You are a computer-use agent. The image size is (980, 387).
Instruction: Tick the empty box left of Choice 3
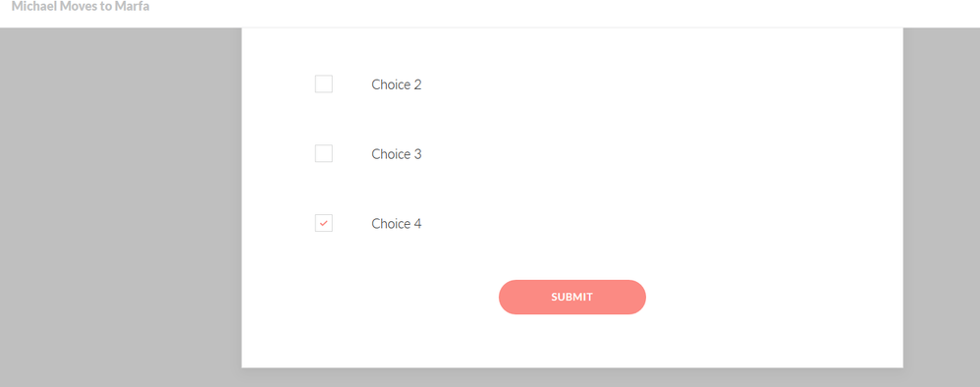tap(324, 153)
